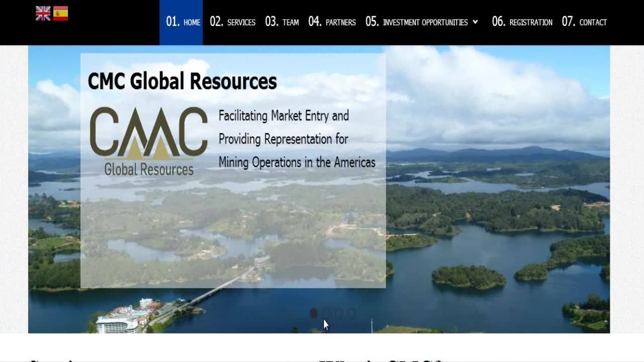Viewport: 644px width, 362px height.
Task: Open the Partners menu item
Action: click(332, 22)
